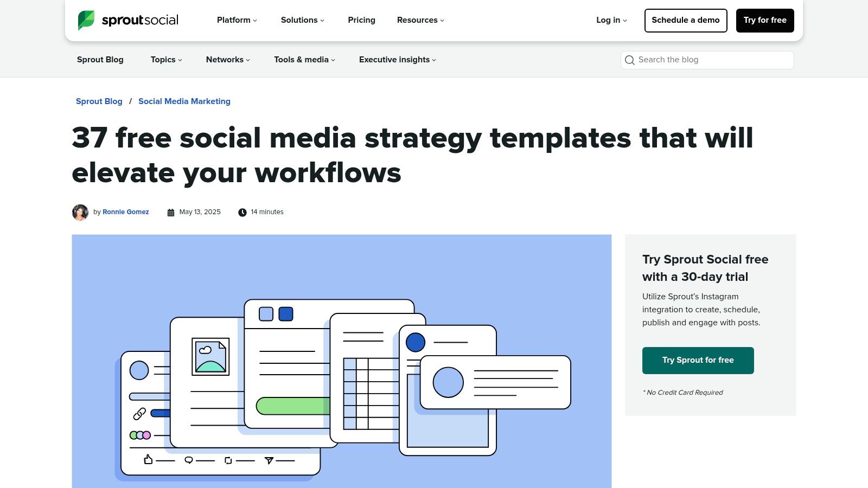This screenshot has width=868, height=488.
Task: Click the chevron next to Platform
Action: (255, 21)
